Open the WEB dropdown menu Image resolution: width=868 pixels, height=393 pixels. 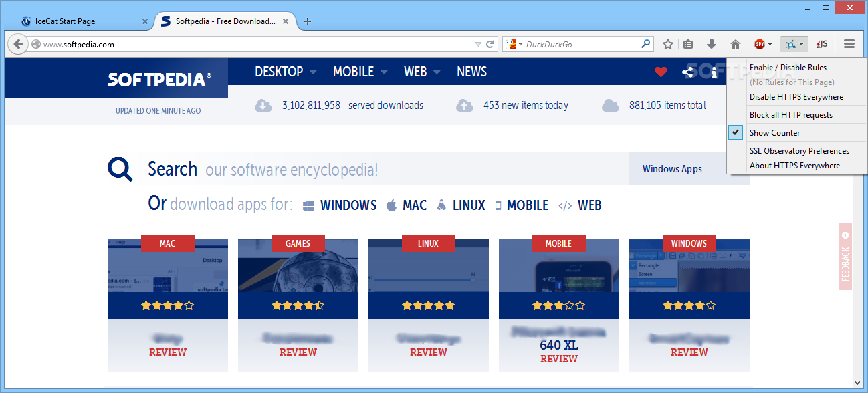pyautogui.click(x=422, y=72)
